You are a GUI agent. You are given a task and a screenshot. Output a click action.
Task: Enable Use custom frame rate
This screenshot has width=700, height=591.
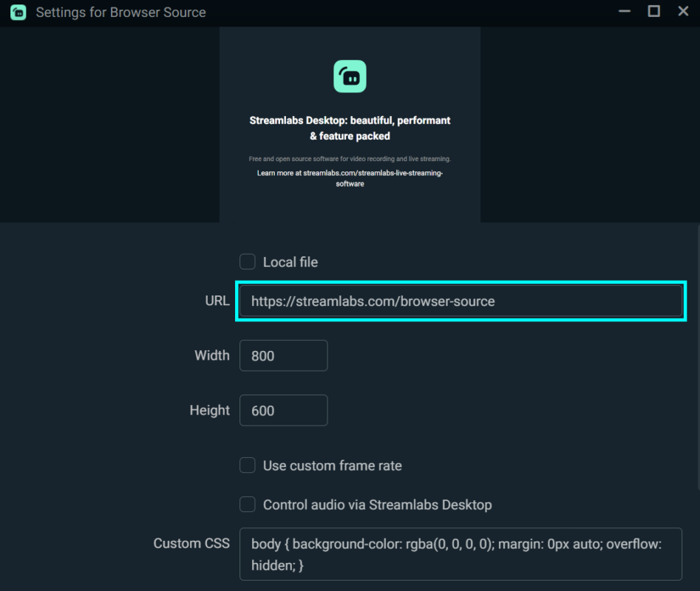click(247, 465)
